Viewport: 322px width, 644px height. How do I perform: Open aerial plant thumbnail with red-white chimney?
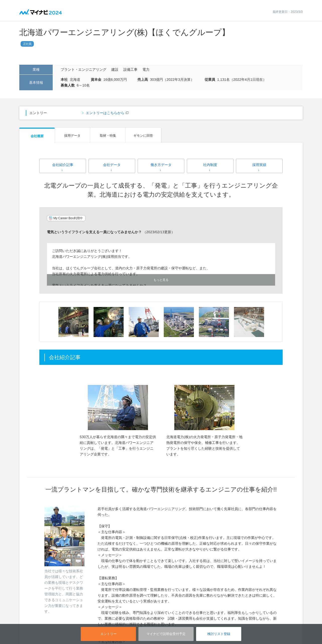pyautogui.click(x=214, y=322)
